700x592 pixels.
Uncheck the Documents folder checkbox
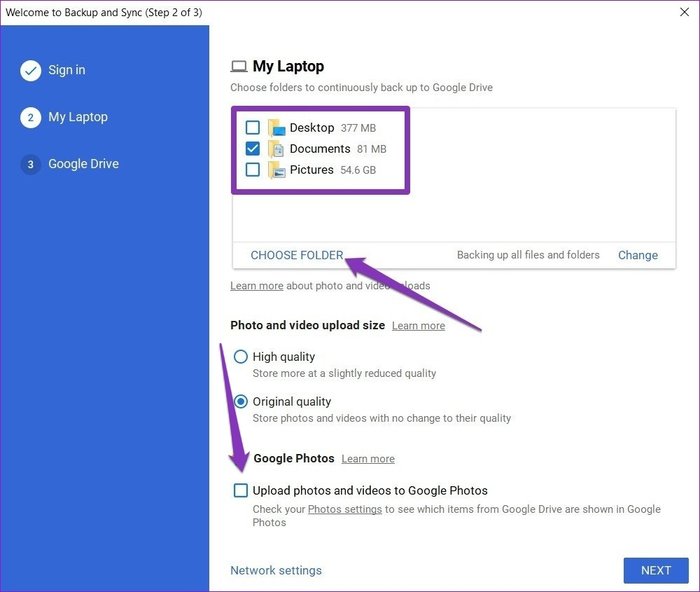[x=253, y=149]
